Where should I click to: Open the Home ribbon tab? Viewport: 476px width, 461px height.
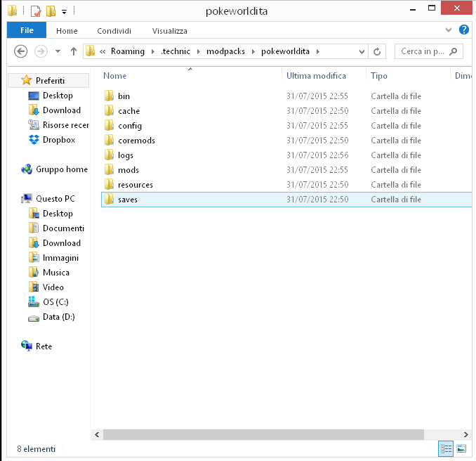[67, 31]
